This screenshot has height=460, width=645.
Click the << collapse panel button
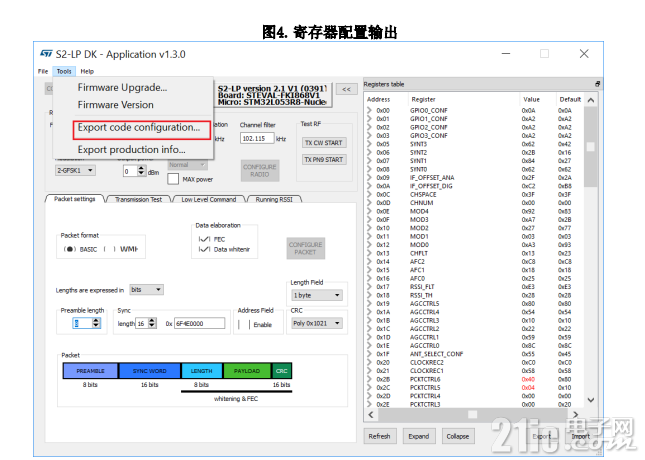[346, 89]
